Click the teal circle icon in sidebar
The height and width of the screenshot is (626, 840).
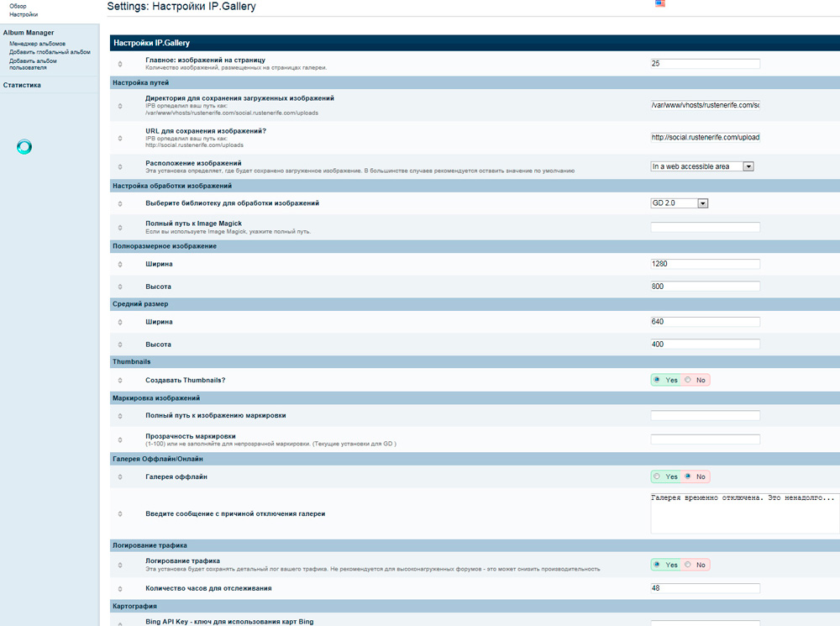click(x=24, y=148)
